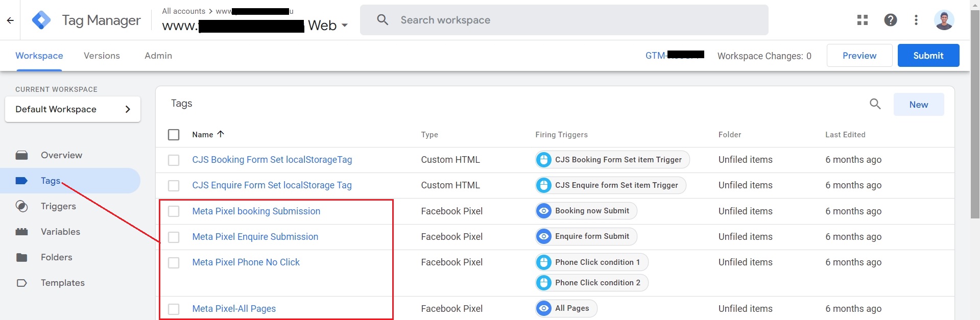Click the Booking now Submit trigger eye icon
The image size is (980, 320).
point(544,211)
